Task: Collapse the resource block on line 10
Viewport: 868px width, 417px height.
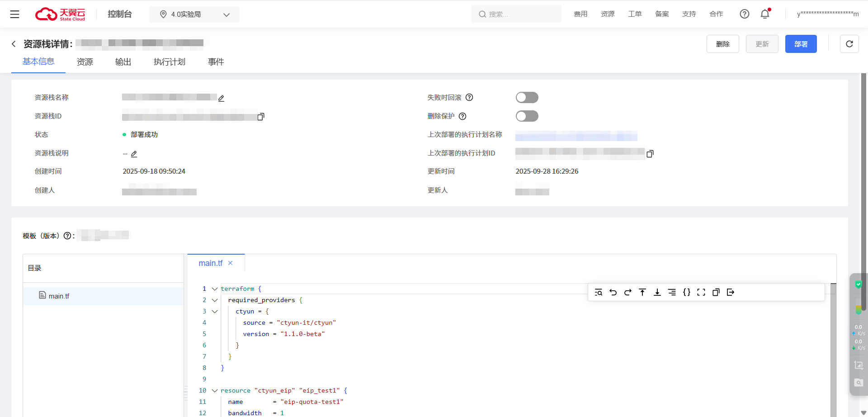Action: [215, 391]
